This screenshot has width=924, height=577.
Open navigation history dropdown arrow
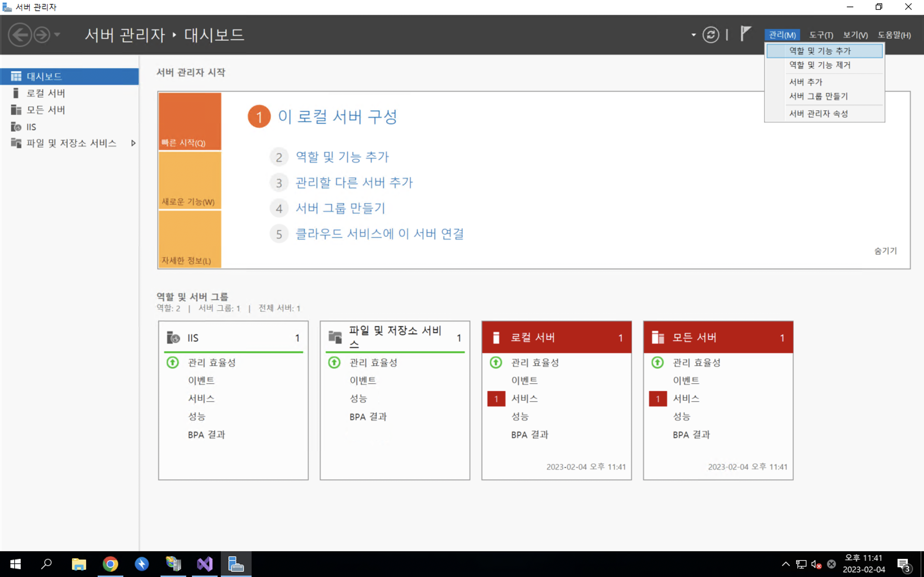[x=57, y=35]
